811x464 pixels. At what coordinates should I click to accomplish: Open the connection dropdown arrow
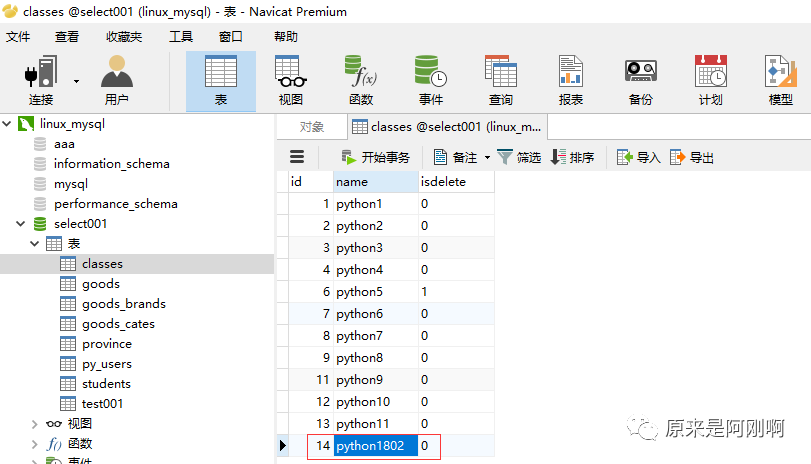click(x=77, y=81)
